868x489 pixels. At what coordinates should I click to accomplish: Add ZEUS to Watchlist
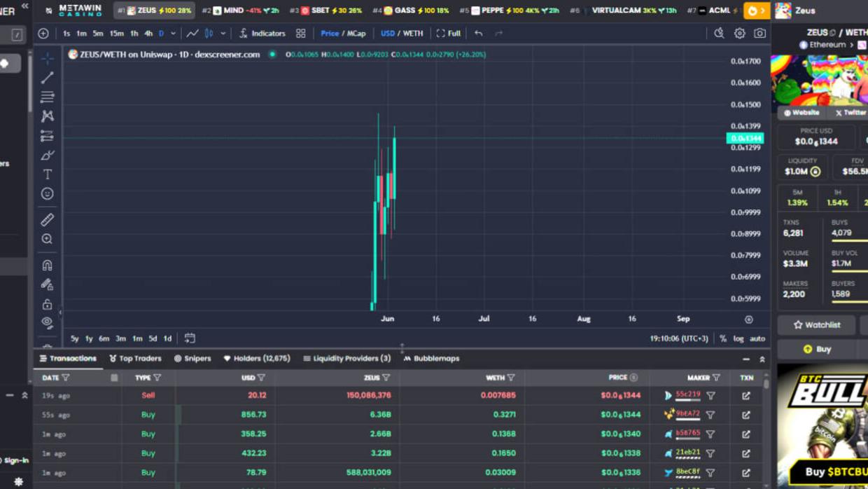pyautogui.click(x=816, y=325)
